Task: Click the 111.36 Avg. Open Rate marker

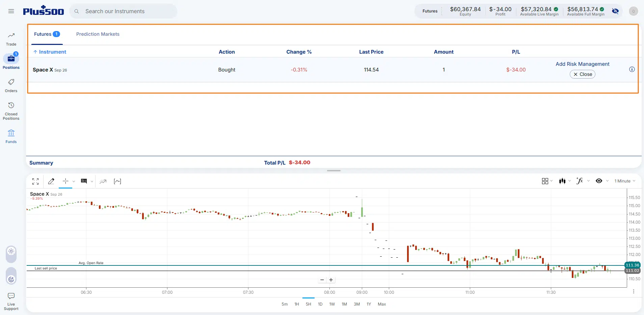Action: [x=633, y=265]
